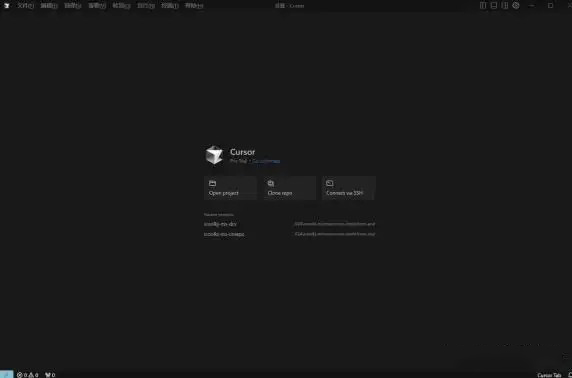Open Cursor settings via gear icon

(516, 5)
